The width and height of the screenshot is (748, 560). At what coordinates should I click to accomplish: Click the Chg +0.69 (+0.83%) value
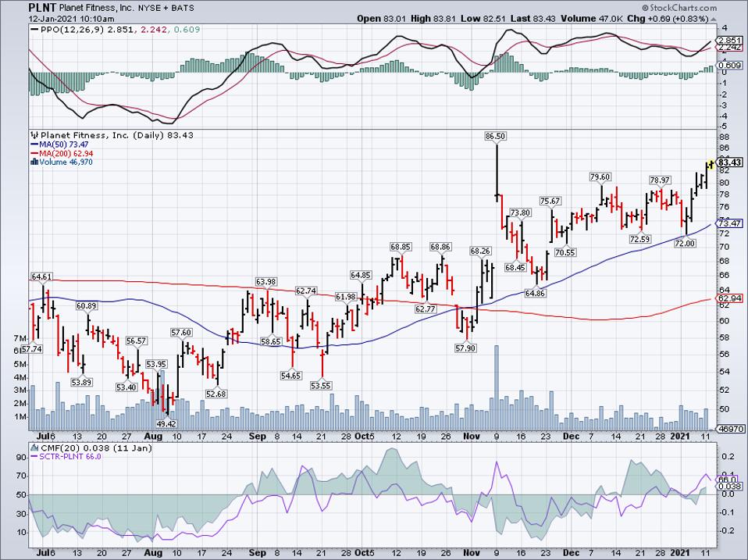tap(668, 19)
